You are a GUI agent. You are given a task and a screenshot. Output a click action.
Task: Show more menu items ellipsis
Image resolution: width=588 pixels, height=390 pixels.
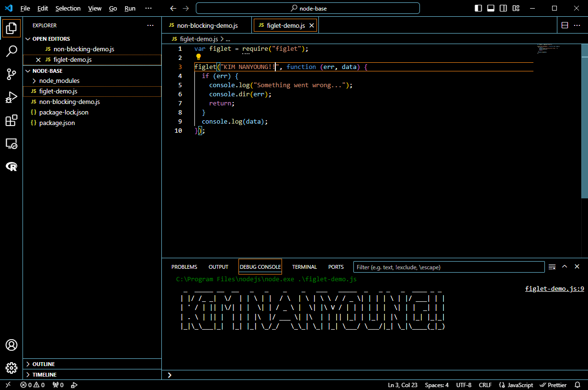tap(148, 8)
